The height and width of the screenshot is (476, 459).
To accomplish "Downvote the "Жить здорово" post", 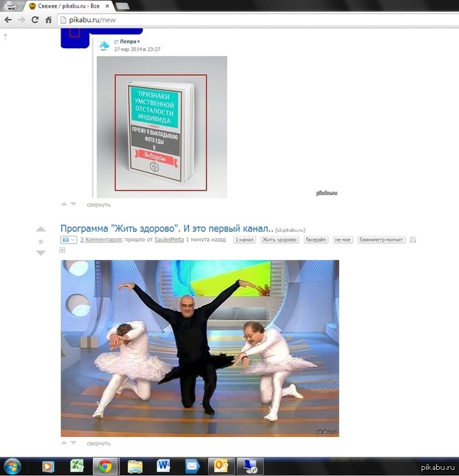I will click(x=41, y=253).
